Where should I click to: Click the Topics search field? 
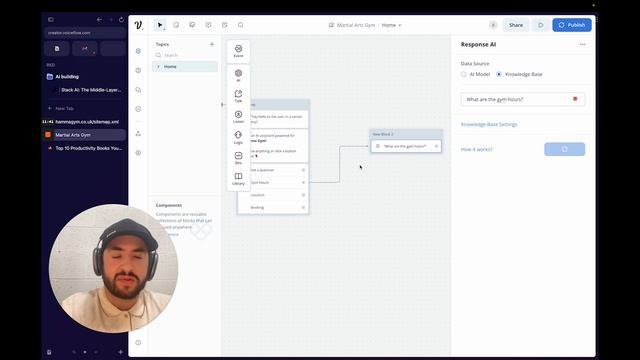click(185, 55)
